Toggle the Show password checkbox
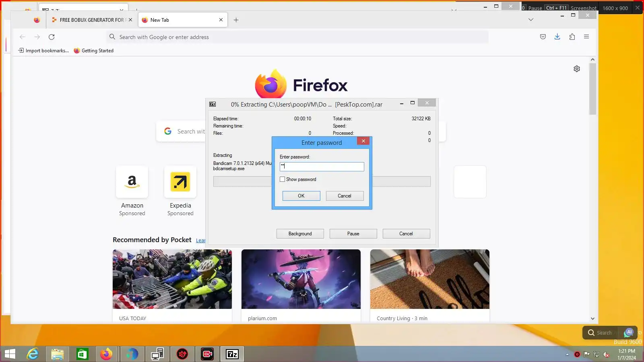Image resolution: width=644 pixels, height=362 pixels. click(283, 179)
